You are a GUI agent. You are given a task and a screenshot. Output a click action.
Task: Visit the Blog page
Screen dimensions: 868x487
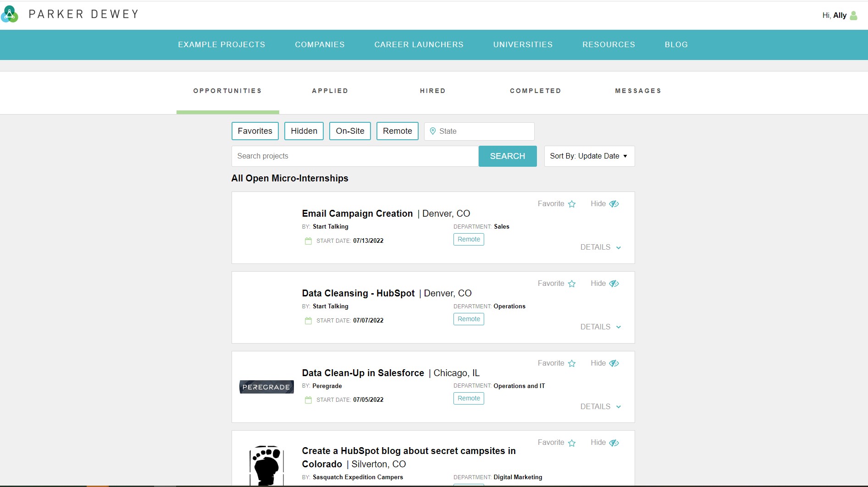[x=676, y=44]
